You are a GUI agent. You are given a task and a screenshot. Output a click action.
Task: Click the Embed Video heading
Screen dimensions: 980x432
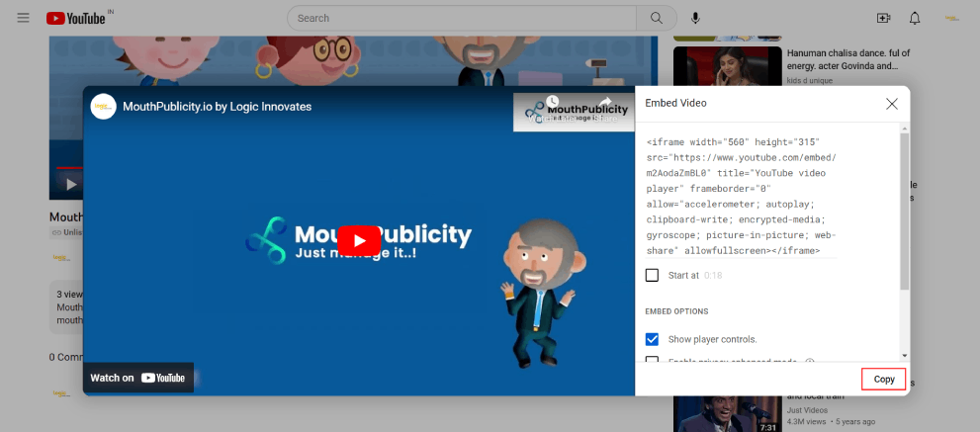(675, 103)
